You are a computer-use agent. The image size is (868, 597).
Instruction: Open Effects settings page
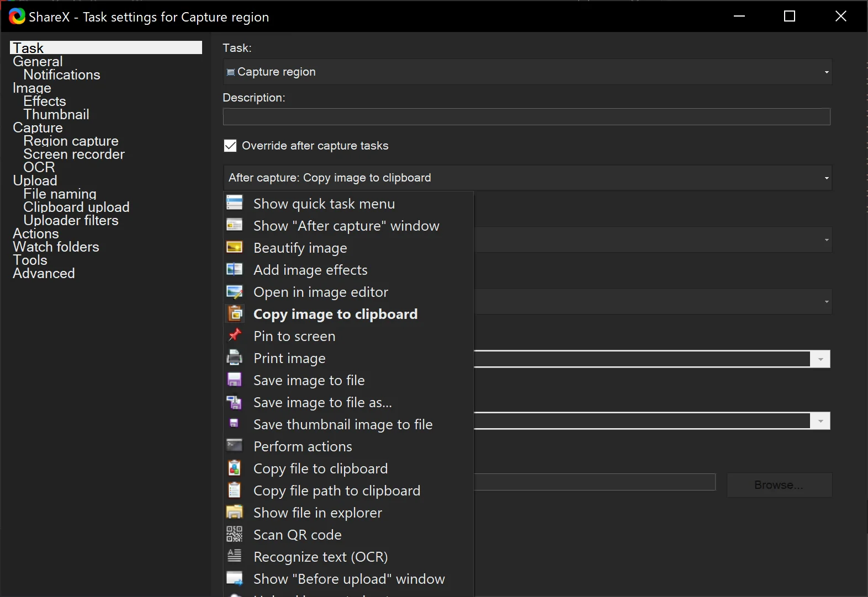pos(45,101)
